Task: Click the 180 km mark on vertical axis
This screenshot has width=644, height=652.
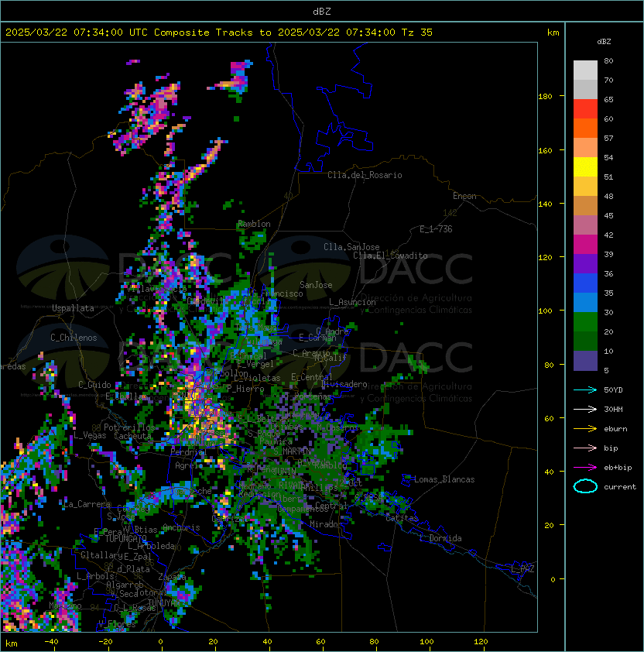Action: pyautogui.click(x=545, y=97)
